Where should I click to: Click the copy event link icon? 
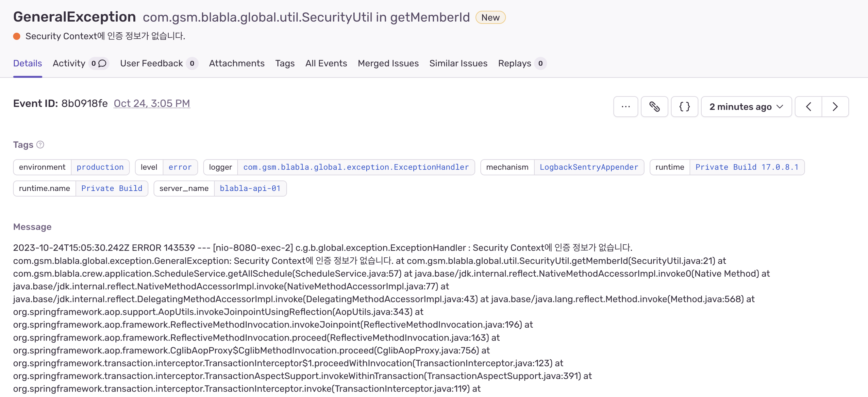click(654, 107)
